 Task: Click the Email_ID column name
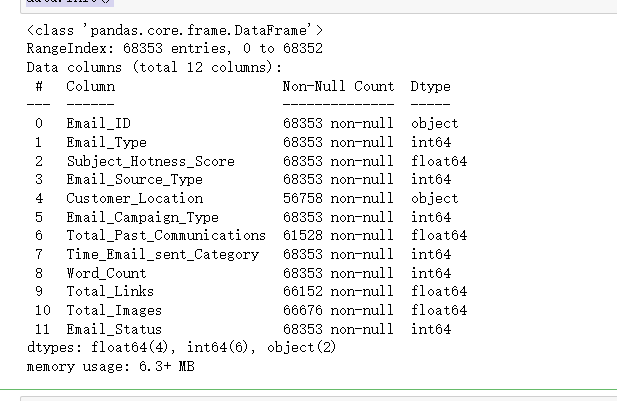tap(98, 124)
